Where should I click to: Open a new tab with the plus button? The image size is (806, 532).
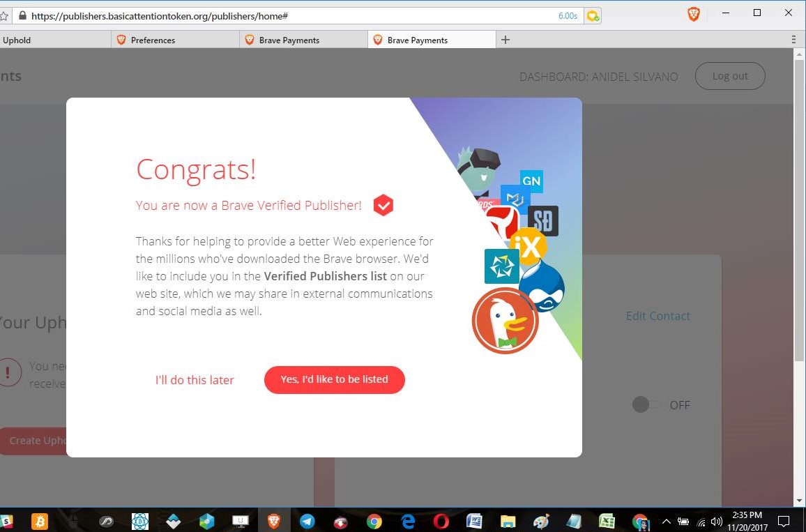505,40
